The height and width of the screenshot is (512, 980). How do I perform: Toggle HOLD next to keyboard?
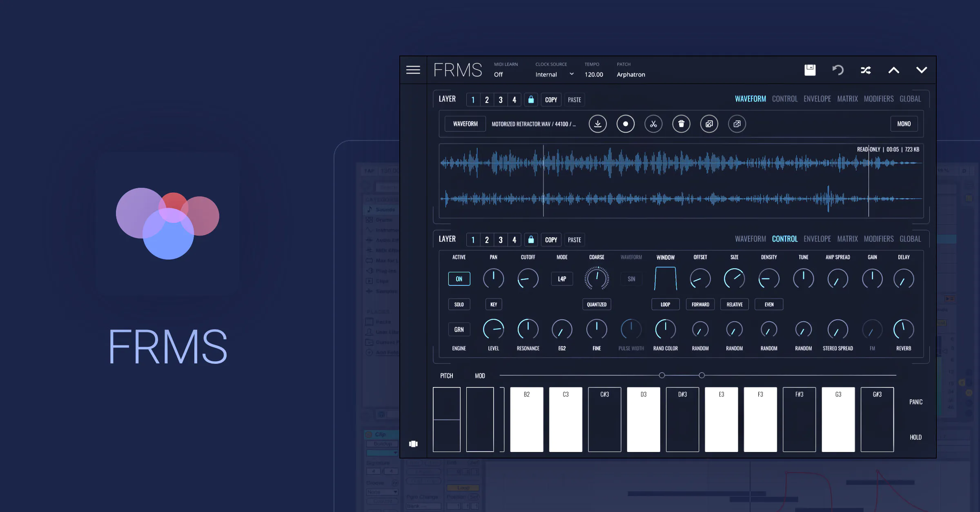(x=915, y=437)
